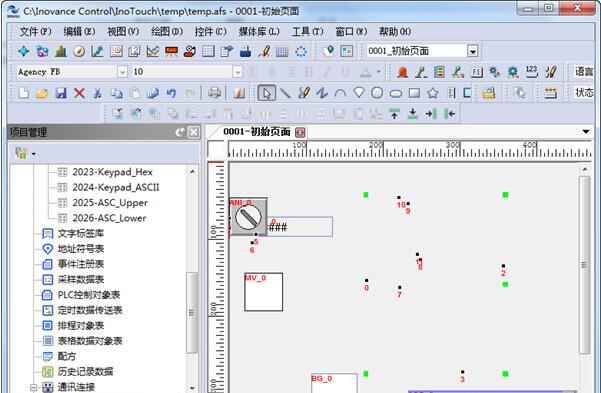Viewport: 601px width, 393px height.
Task: Expand the 通讯连接 tree node
Action: (34, 388)
